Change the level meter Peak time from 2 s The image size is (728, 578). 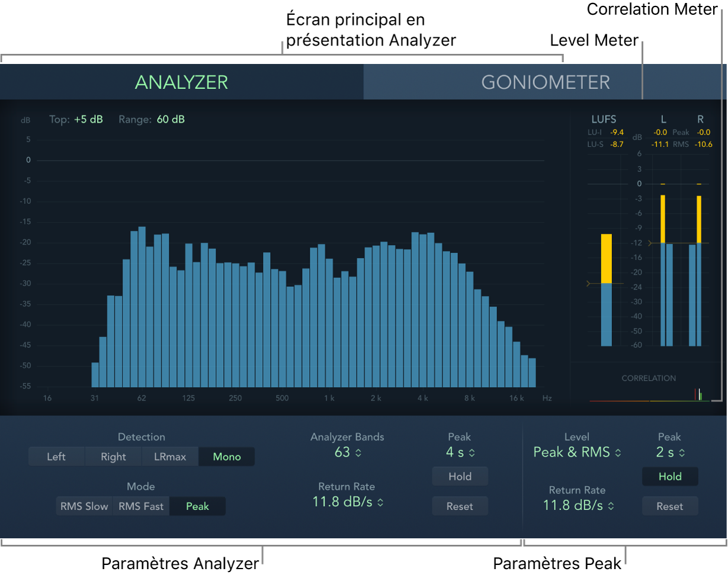point(670,452)
